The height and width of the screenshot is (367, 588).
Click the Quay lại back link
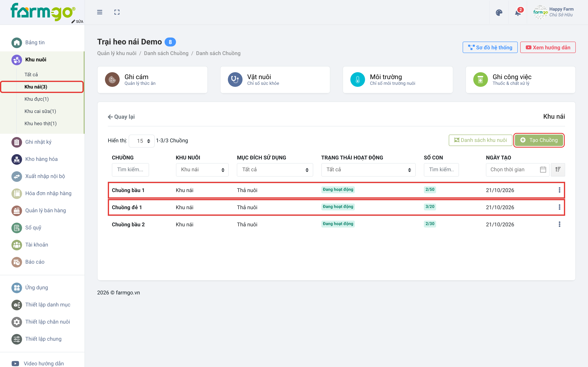121,117
